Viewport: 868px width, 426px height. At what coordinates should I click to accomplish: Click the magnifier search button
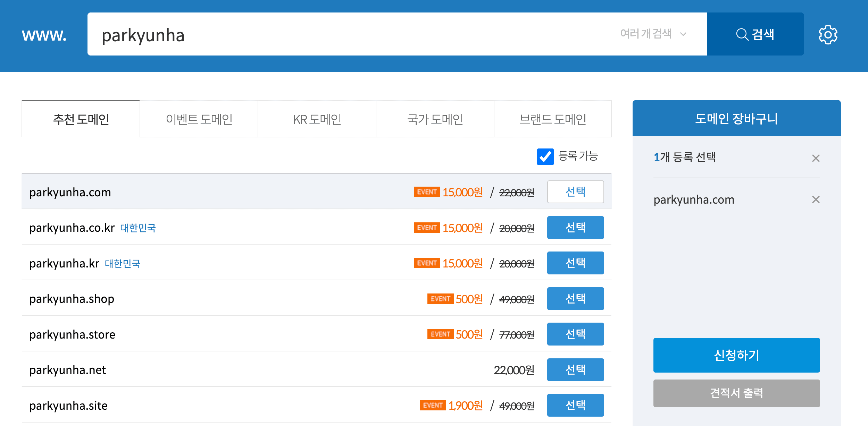click(x=755, y=34)
